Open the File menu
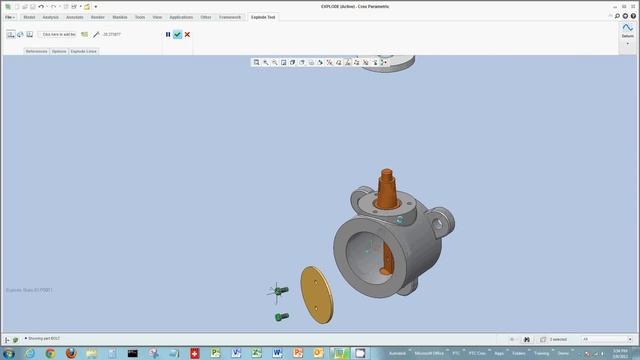640x360 pixels. click(10, 17)
